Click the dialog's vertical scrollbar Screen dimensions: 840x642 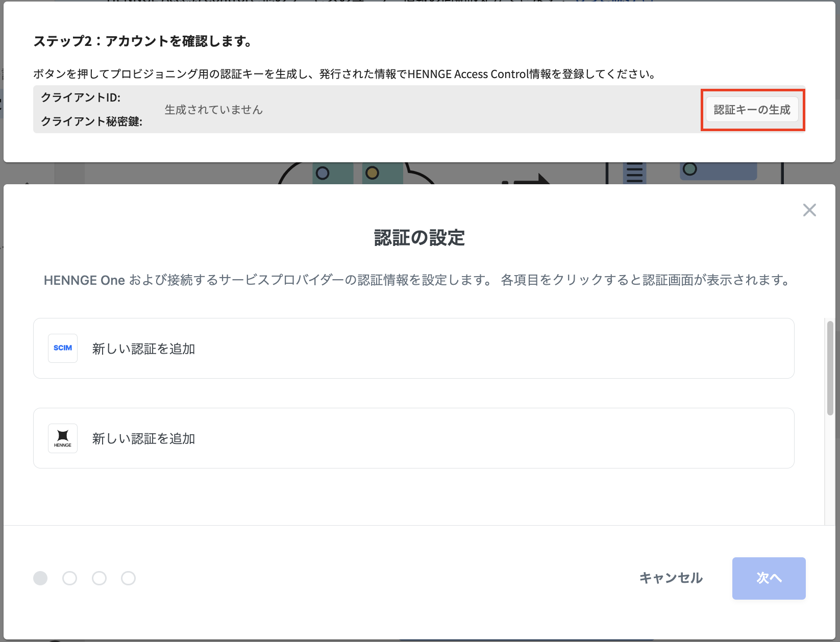coord(830,367)
